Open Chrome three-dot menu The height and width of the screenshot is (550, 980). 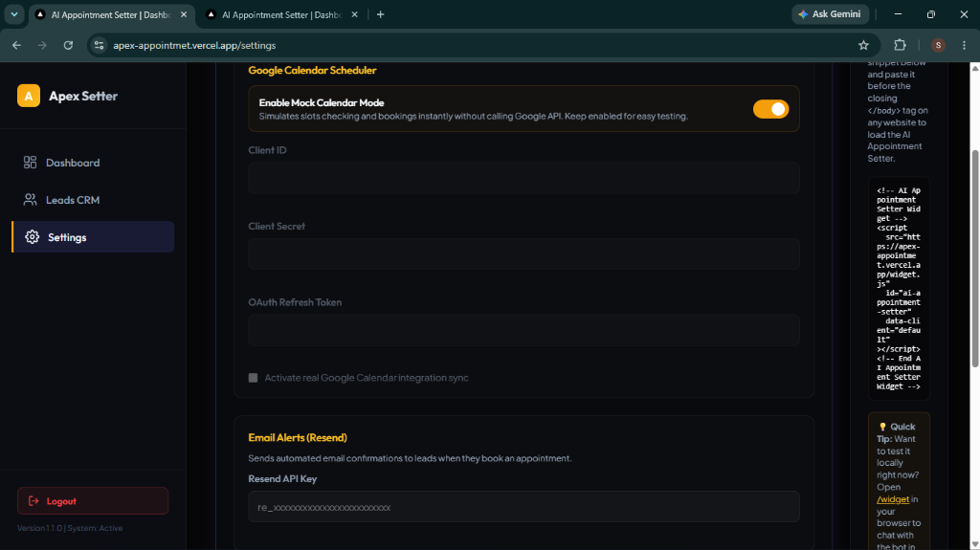(964, 45)
